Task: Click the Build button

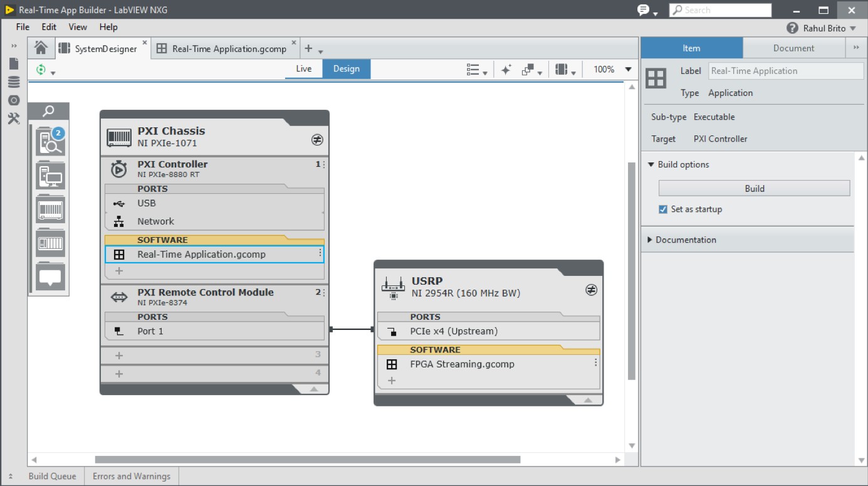Action: tap(754, 188)
